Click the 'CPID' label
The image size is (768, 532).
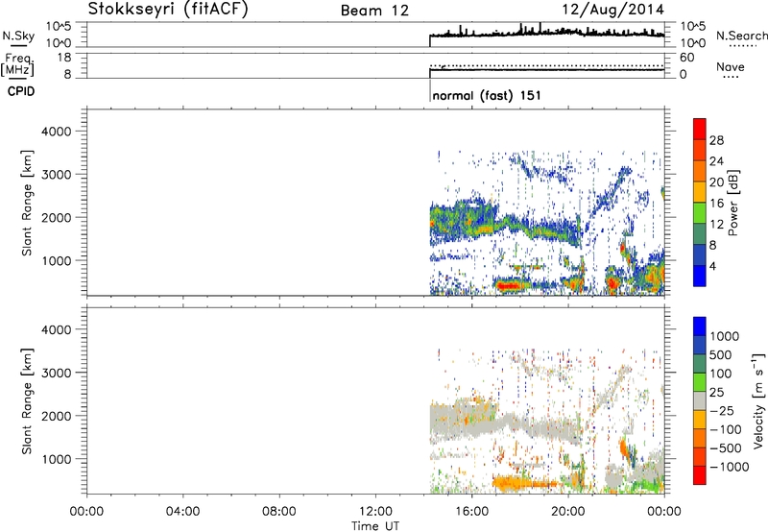[21, 91]
